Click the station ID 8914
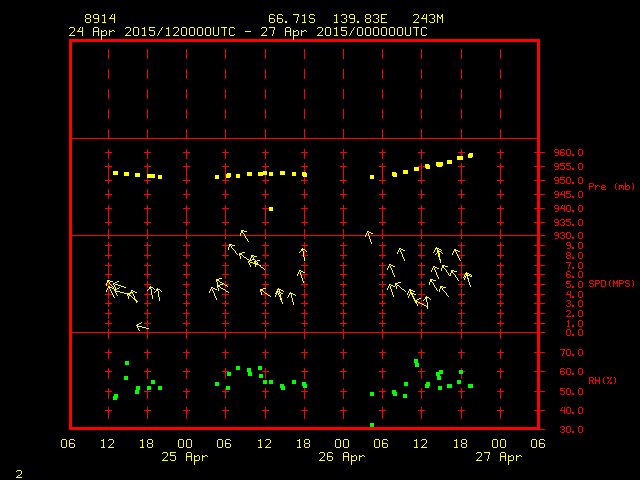Screen dimensions: 640x480 (100, 19)
